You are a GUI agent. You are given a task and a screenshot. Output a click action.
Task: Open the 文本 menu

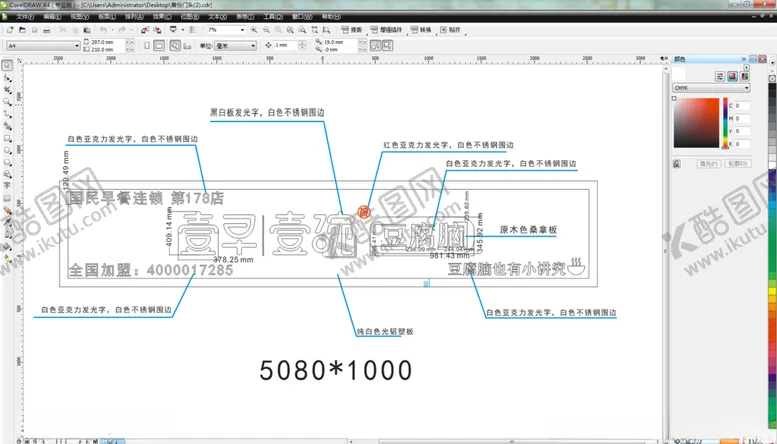click(x=218, y=16)
